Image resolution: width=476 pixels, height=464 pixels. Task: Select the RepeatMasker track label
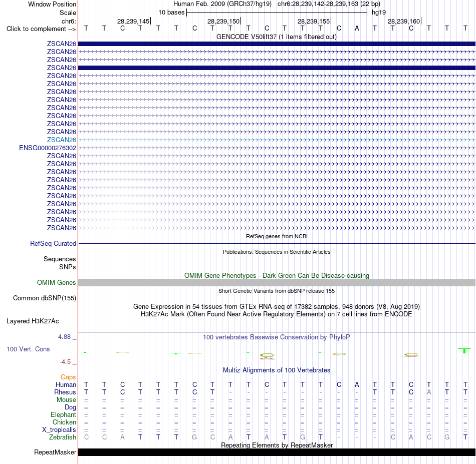point(55,452)
